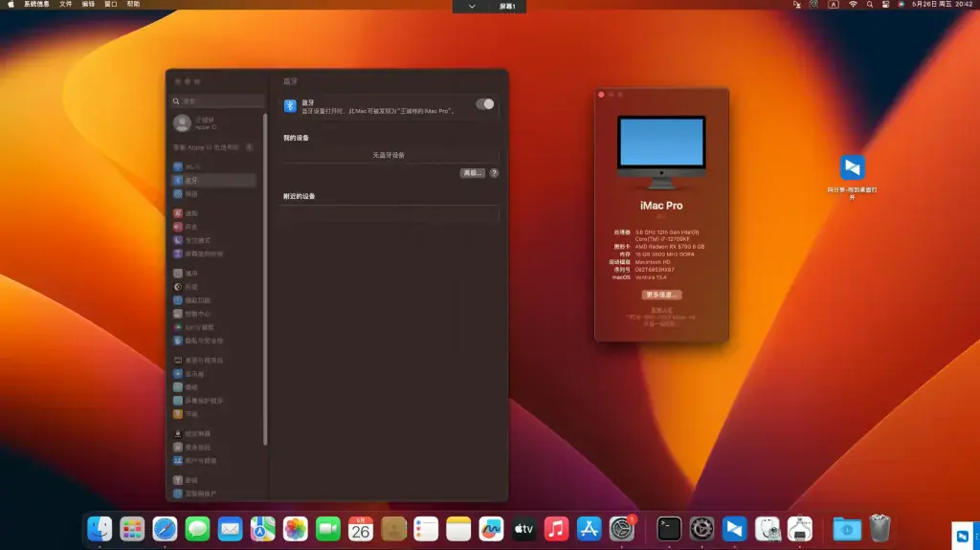Open 声音 settings in the sidebar
Image resolution: width=980 pixels, height=550 pixels.
pos(213,227)
